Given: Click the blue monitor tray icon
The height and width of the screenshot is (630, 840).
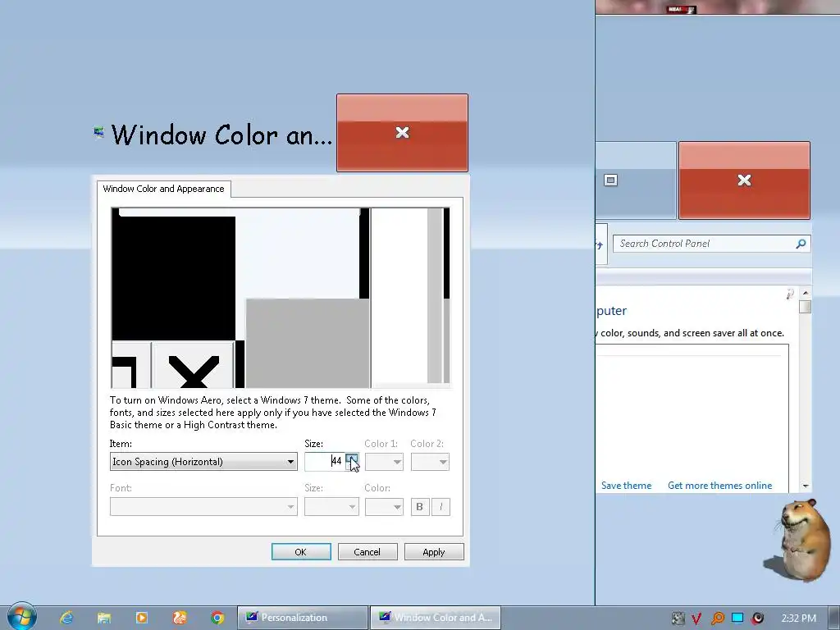Looking at the screenshot, I should pyautogui.click(x=737, y=619).
